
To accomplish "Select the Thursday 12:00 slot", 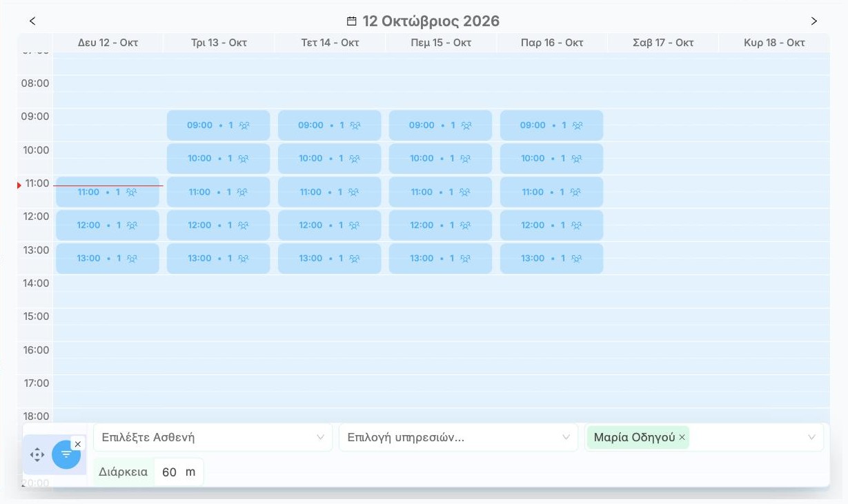I will [x=441, y=225].
